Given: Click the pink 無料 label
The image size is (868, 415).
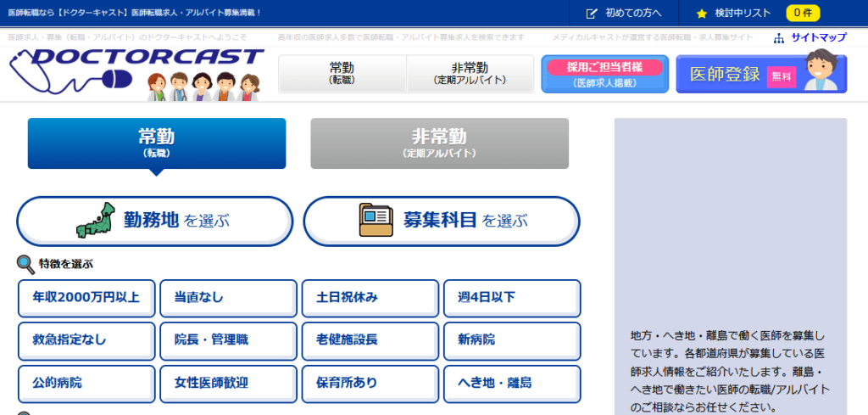Looking at the screenshot, I should pos(781,77).
